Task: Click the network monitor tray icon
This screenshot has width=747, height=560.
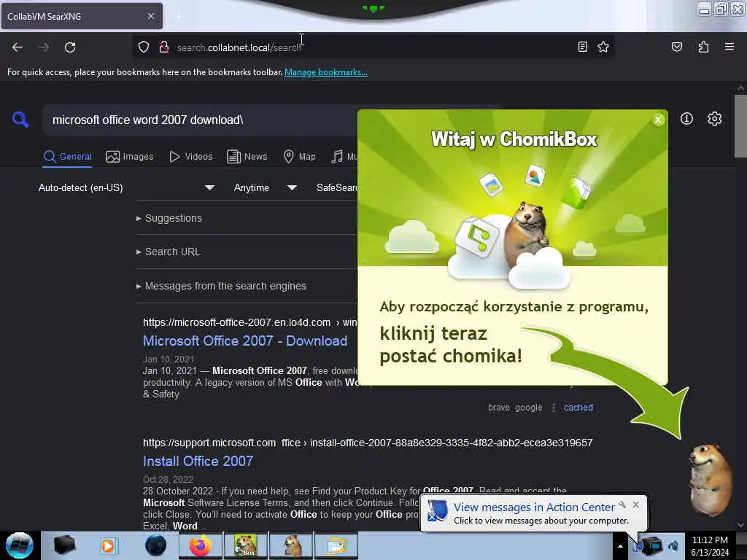Action: point(654,545)
